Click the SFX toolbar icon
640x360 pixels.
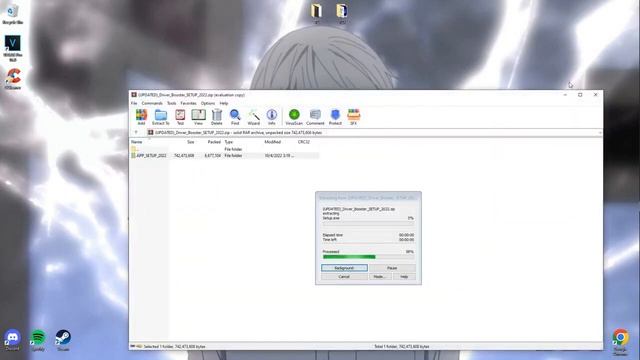353,117
